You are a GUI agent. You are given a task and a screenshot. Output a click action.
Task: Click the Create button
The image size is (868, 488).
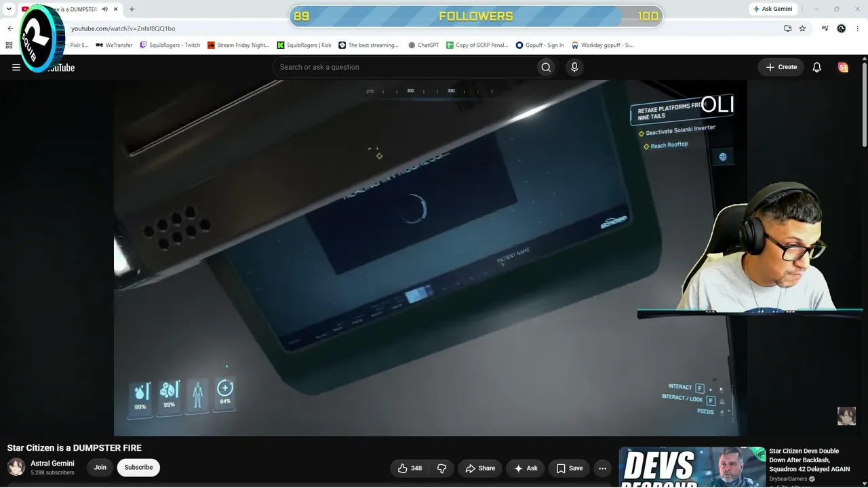tap(781, 67)
